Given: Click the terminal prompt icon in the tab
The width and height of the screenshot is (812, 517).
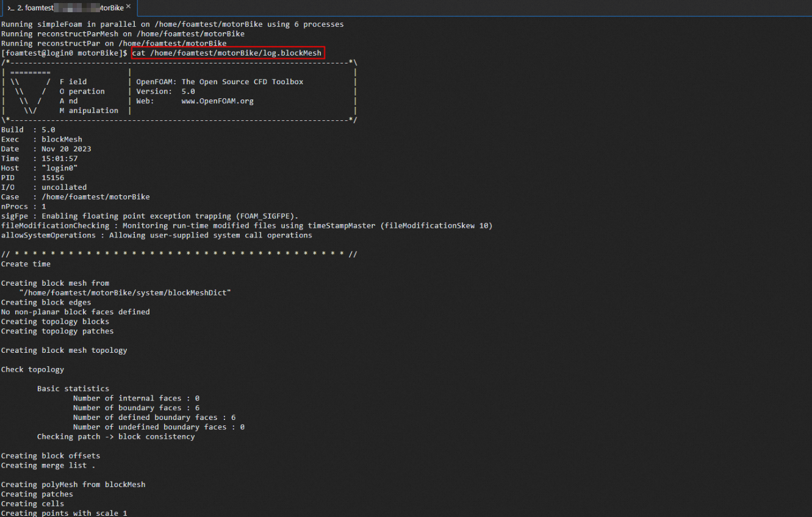Looking at the screenshot, I should (11, 8).
